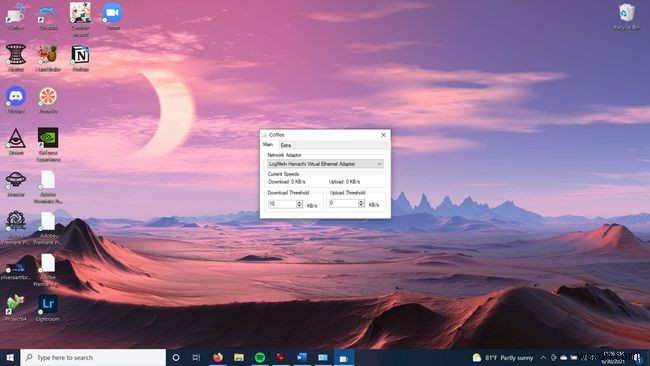The width and height of the screenshot is (650, 366).
Task: Switch to the Extra tab in Coffee
Action: (286, 145)
